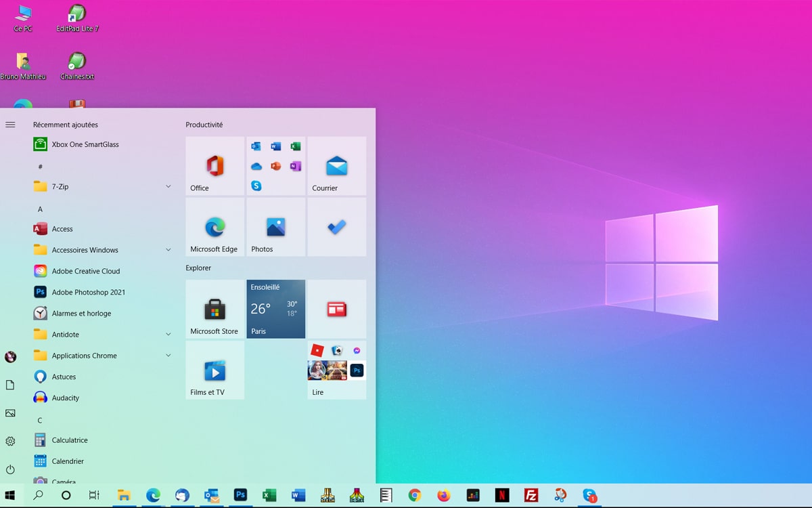Image resolution: width=812 pixels, height=508 pixels.
Task: Click the Explorer group title
Action: click(198, 268)
